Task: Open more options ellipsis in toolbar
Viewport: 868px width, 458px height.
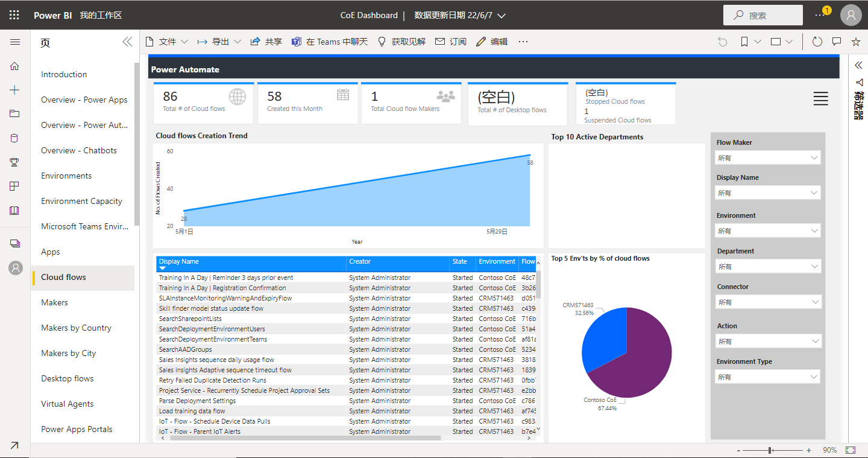Action: pyautogui.click(x=523, y=42)
